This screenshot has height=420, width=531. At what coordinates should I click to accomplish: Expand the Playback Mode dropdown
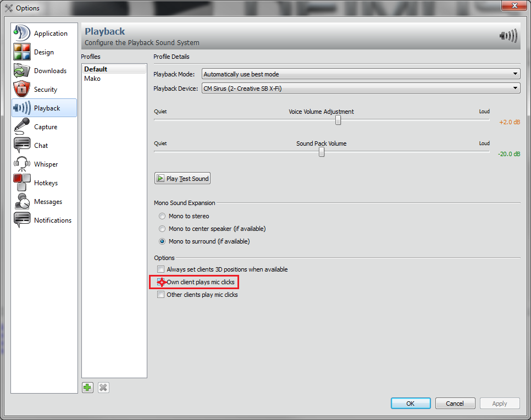click(361, 74)
